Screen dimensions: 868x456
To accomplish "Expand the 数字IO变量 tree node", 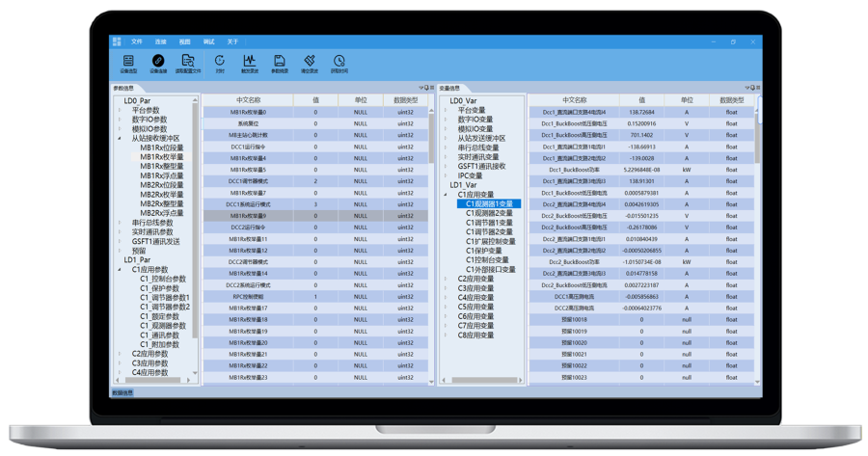I will 446,120.
